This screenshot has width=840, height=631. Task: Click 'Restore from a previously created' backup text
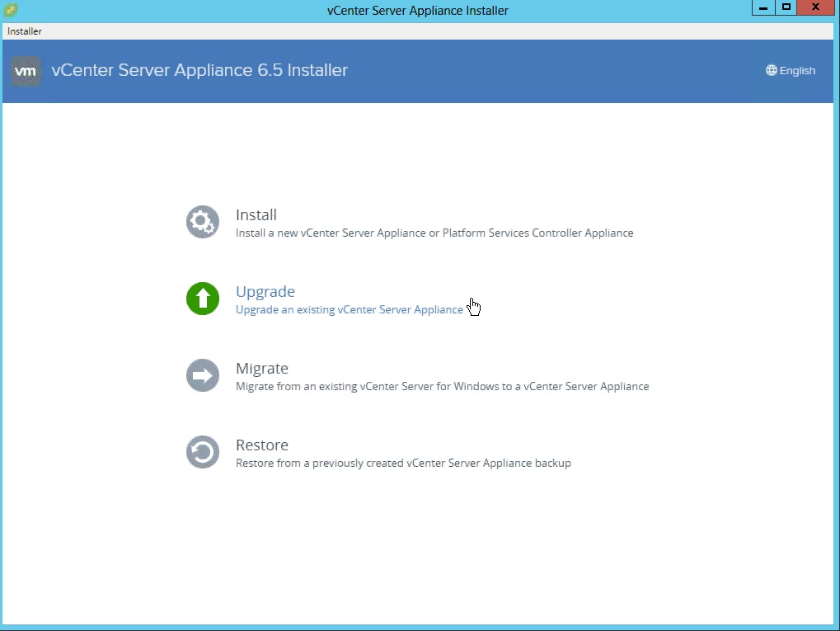pyautogui.click(x=403, y=464)
